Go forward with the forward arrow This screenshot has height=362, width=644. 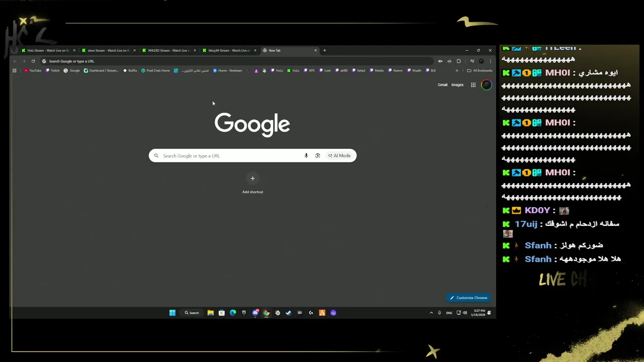(x=24, y=61)
